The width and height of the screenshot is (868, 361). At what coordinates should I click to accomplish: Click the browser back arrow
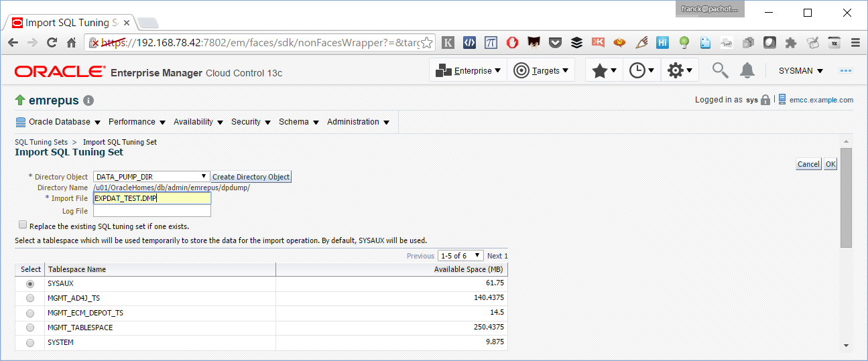(x=13, y=42)
